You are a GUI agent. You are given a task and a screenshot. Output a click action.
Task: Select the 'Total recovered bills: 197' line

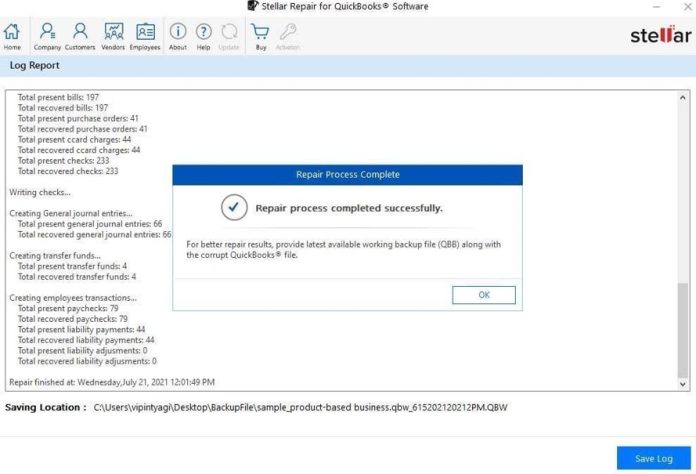pyautogui.click(x=63, y=108)
